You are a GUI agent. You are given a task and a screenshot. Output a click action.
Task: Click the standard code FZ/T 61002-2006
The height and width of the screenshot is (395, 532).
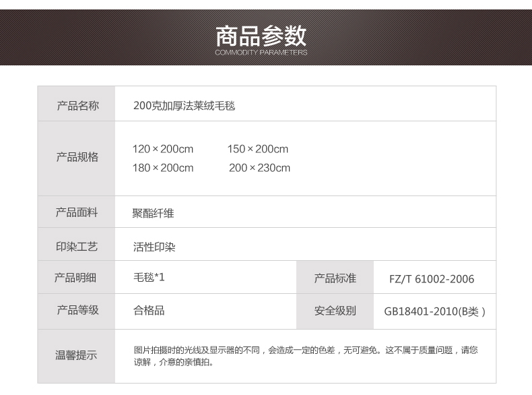[432, 279]
